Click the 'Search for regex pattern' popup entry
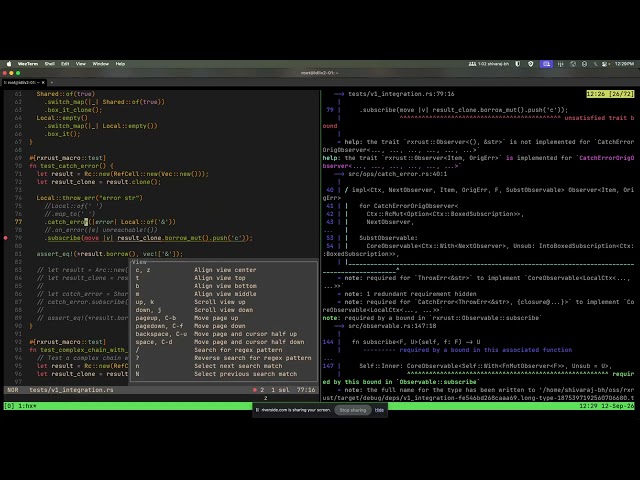The height and width of the screenshot is (480, 640). [x=238, y=350]
